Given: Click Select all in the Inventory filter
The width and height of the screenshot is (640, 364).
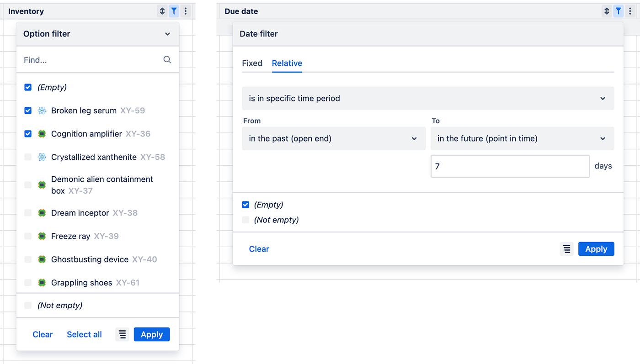Looking at the screenshot, I should [x=84, y=334].
